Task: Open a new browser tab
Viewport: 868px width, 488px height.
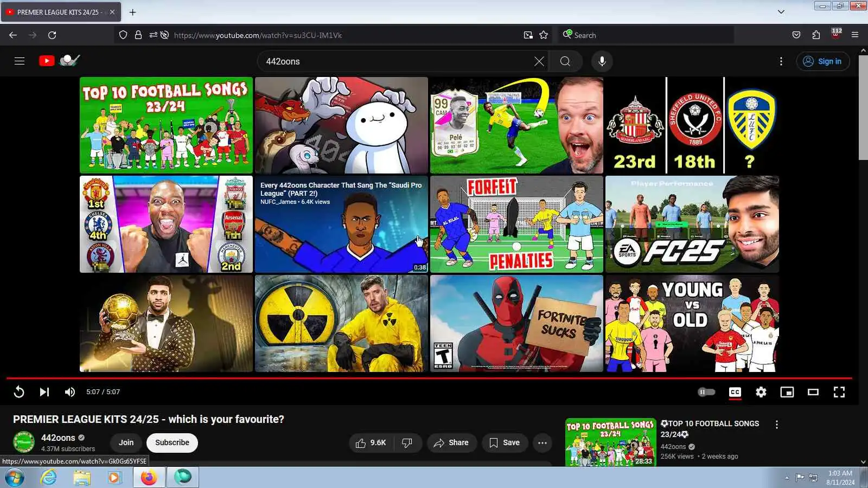Action: [x=132, y=12]
